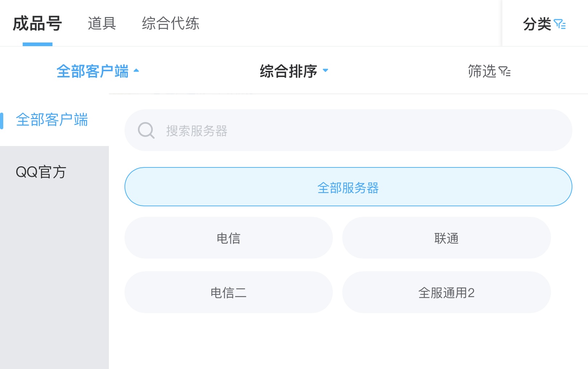Choose the 电信 server option
The width and height of the screenshot is (588, 369).
click(x=229, y=238)
